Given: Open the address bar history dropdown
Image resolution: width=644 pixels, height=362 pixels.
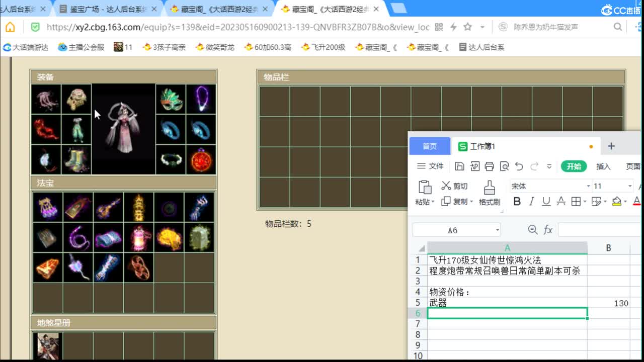Looking at the screenshot, I should coord(482,27).
